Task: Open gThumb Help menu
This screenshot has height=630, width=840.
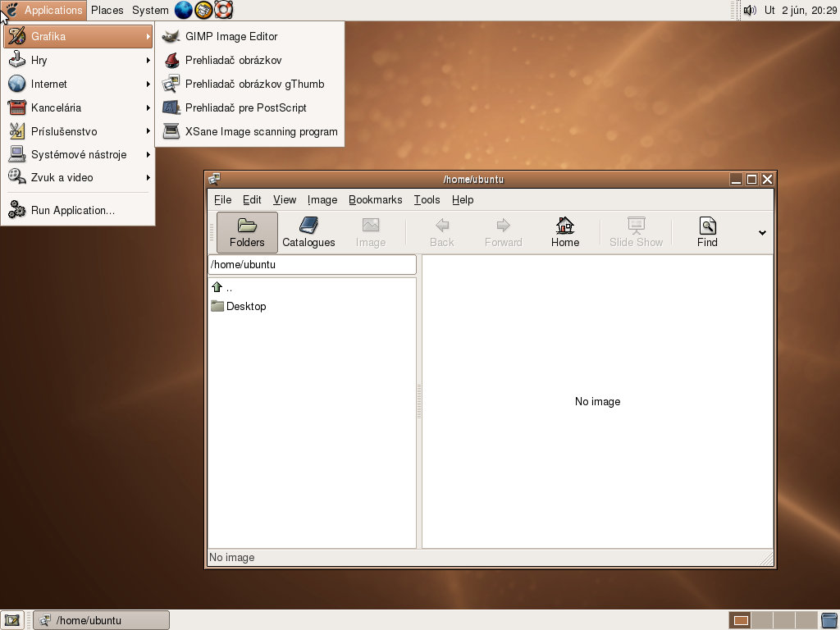Action: [463, 200]
